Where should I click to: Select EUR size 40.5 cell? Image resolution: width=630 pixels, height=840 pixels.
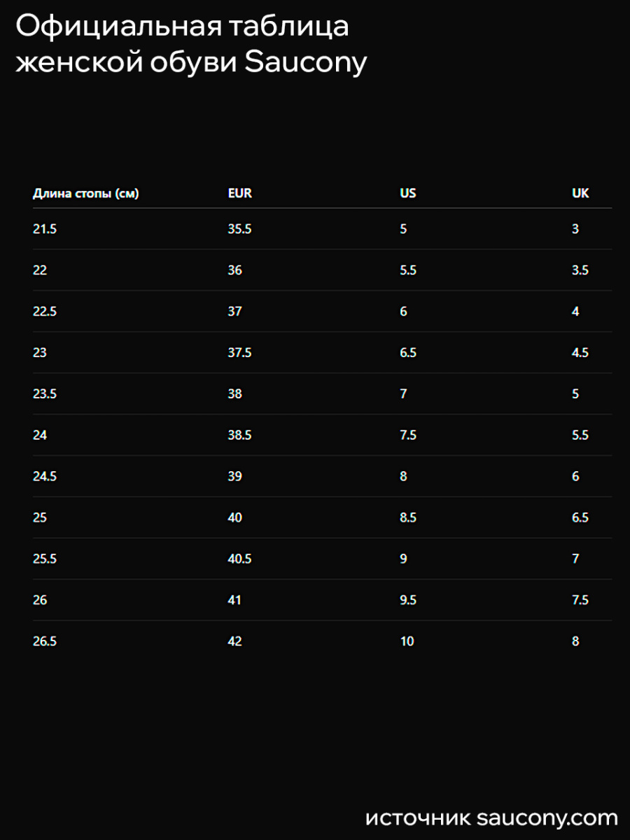click(x=239, y=559)
